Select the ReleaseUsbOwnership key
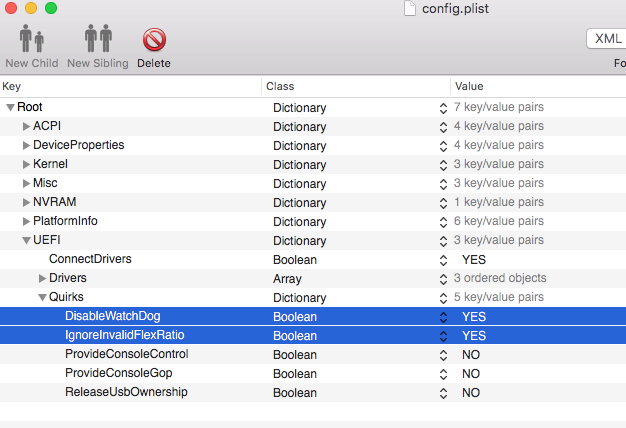The height and width of the screenshot is (428, 626). click(126, 392)
